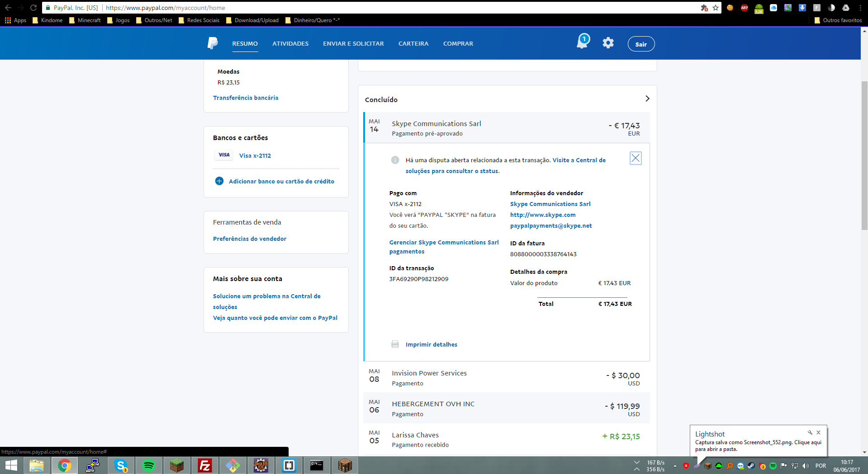Image resolution: width=868 pixels, height=474 pixels.
Task: Open the Minecraft bookmark folder
Action: pos(85,20)
